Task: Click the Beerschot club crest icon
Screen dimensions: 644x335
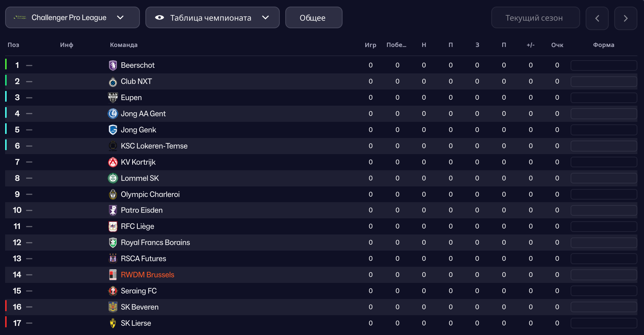Action: point(113,65)
